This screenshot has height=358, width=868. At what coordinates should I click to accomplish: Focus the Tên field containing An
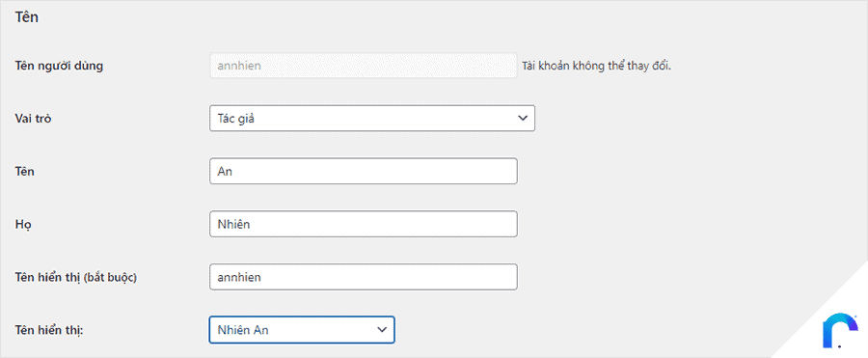click(x=364, y=171)
